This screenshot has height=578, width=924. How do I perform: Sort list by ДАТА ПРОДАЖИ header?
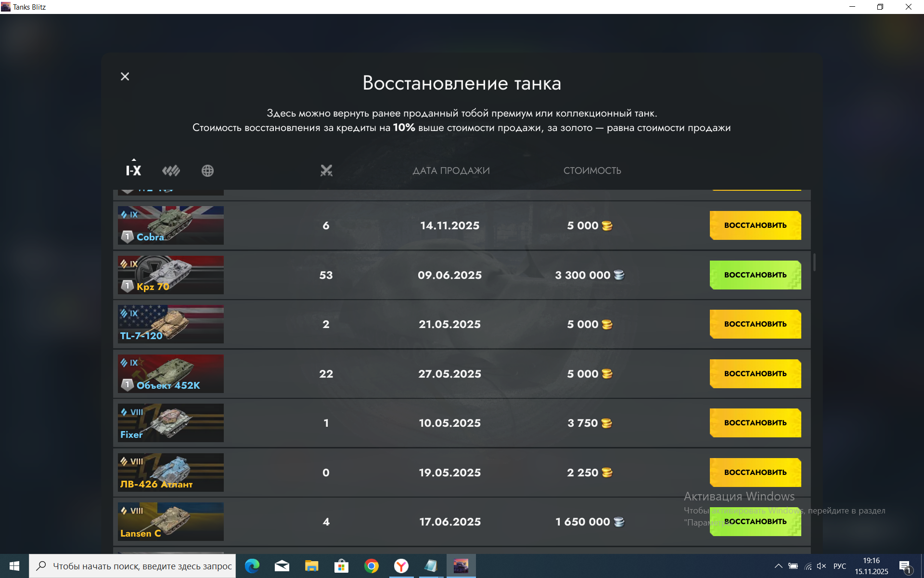click(x=451, y=171)
